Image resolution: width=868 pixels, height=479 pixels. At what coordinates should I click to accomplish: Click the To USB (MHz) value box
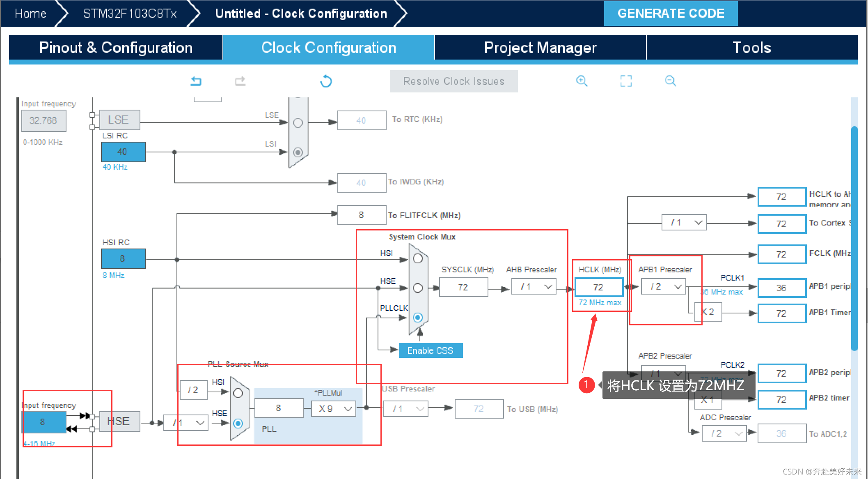click(479, 409)
